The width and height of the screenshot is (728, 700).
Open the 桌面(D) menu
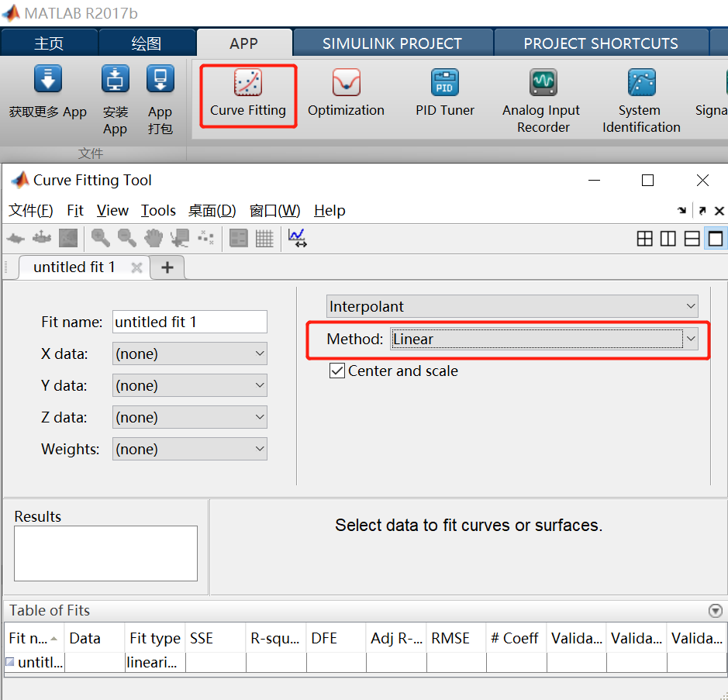(212, 211)
